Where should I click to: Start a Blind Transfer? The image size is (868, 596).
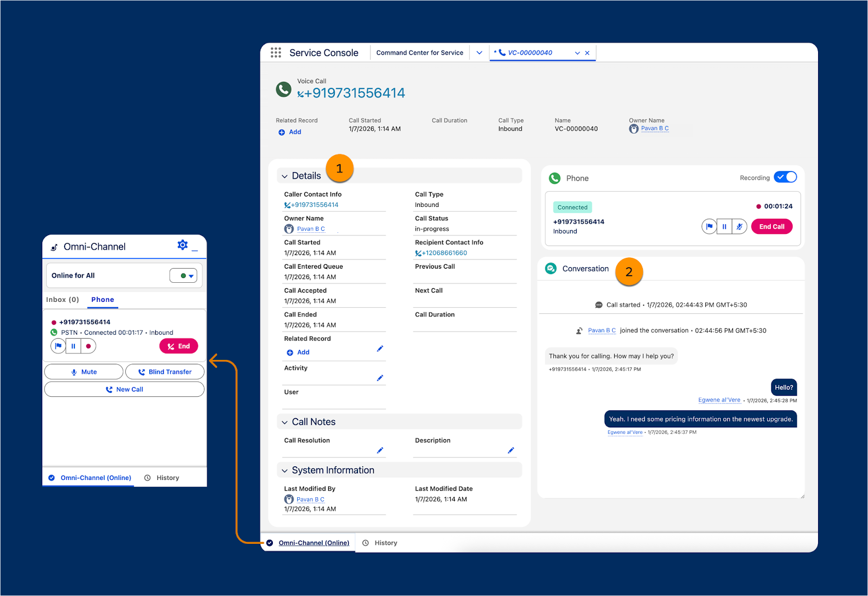point(165,372)
